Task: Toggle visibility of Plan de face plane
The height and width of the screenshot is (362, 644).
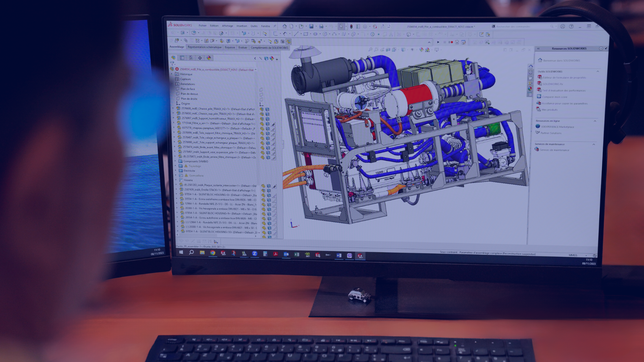Action: pos(261,89)
